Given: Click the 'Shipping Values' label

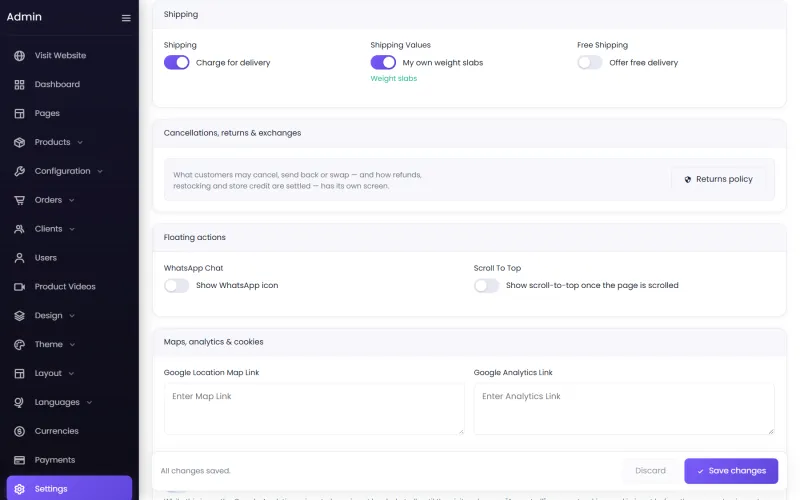Looking at the screenshot, I should tap(401, 45).
